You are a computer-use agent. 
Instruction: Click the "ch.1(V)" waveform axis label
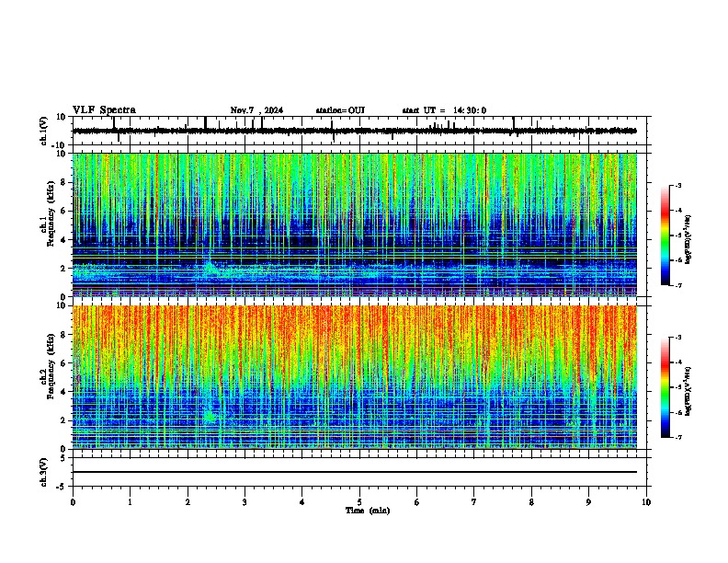click(44, 131)
